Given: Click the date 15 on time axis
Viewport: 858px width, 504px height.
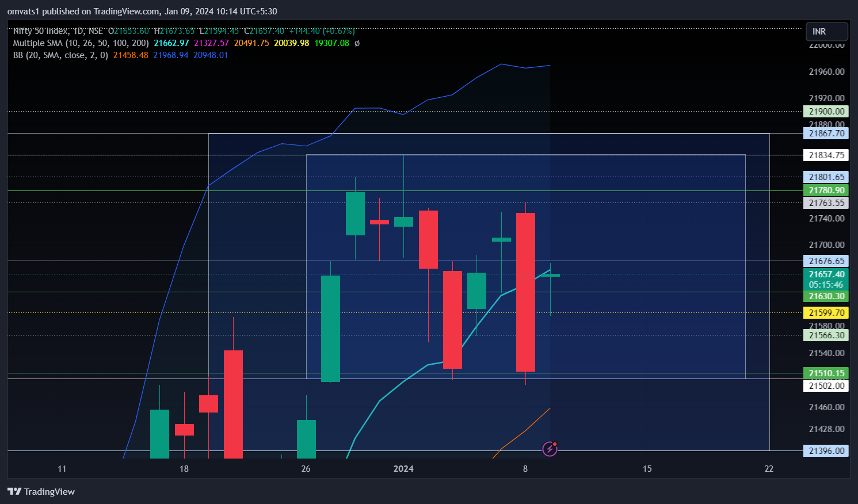Looking at the screenshot, I should click(647, 469).
